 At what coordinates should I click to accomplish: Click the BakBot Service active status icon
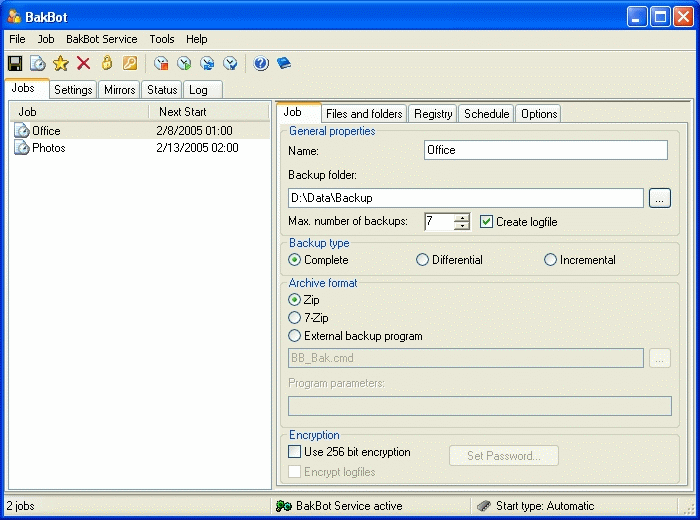284,506
